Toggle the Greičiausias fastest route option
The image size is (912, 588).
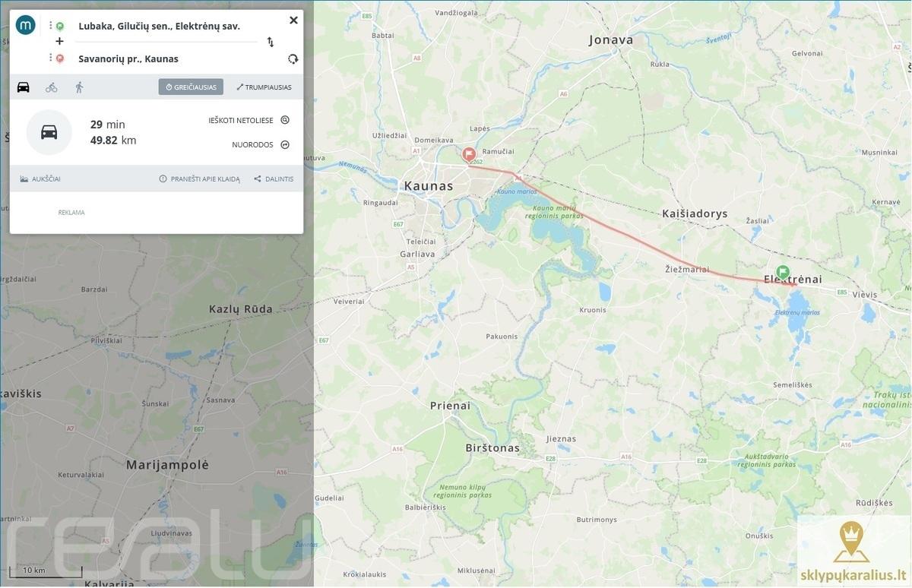click(x=191, y=87)
